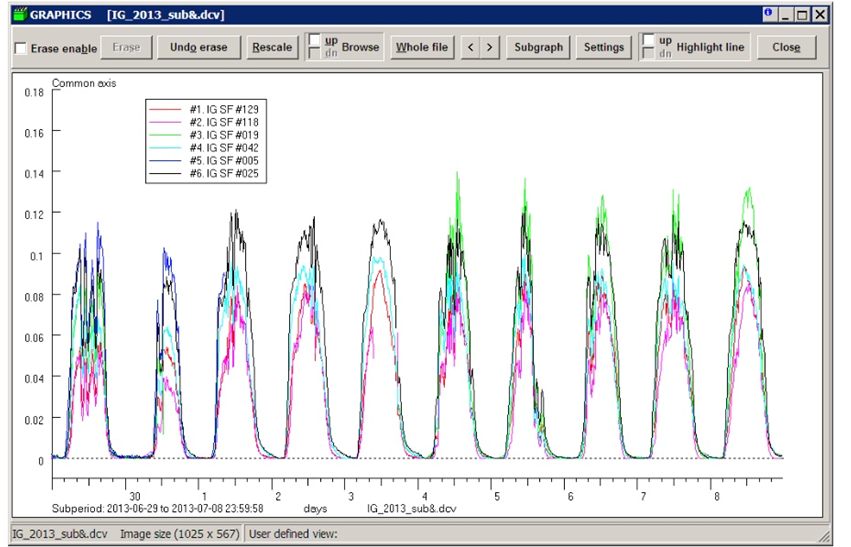851x547 pixels.
Task: Click the left arrow navigation button
Action: [x=469, y=47]
